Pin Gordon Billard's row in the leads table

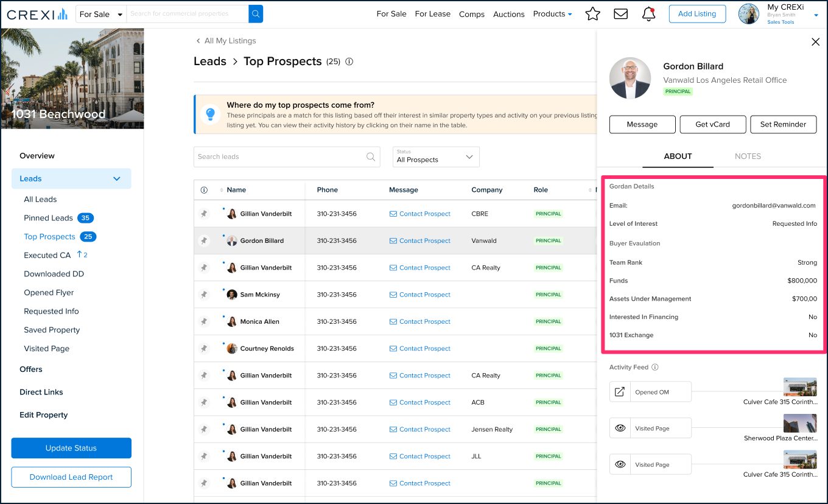click(204, 240)
